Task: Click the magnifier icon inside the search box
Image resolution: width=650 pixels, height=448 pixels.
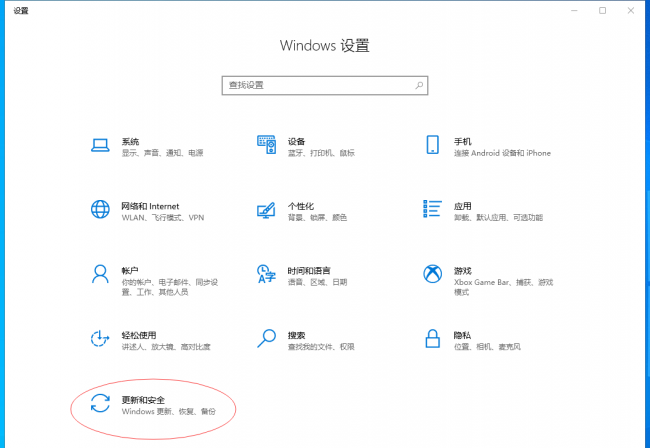Action: [419, 85]
